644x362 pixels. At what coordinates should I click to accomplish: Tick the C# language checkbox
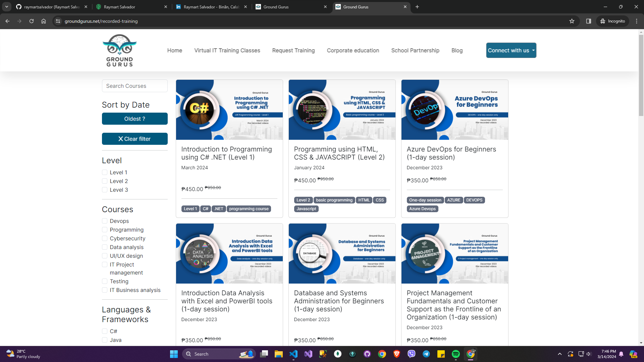click(x=105, y=331)
